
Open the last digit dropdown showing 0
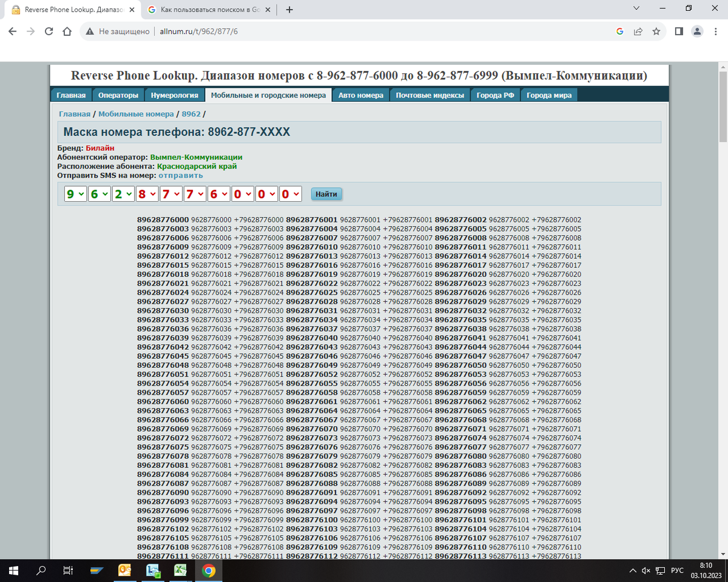290,194
